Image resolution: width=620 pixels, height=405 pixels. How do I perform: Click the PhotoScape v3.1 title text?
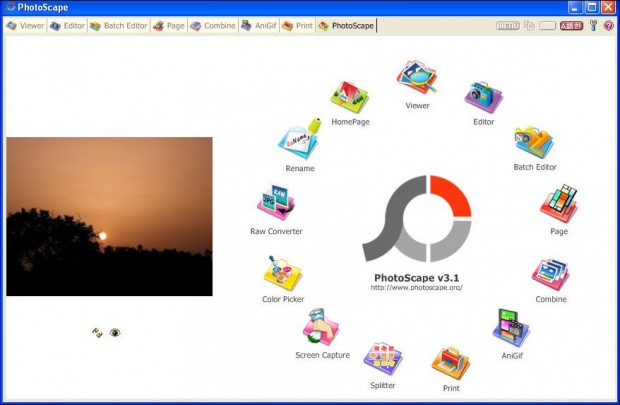coord(416,278)
